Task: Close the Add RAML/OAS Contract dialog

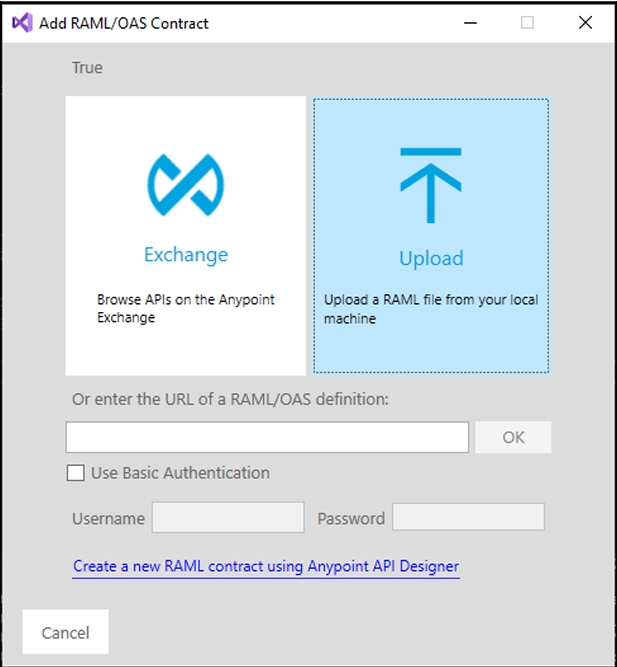Action: click(585, 23)
